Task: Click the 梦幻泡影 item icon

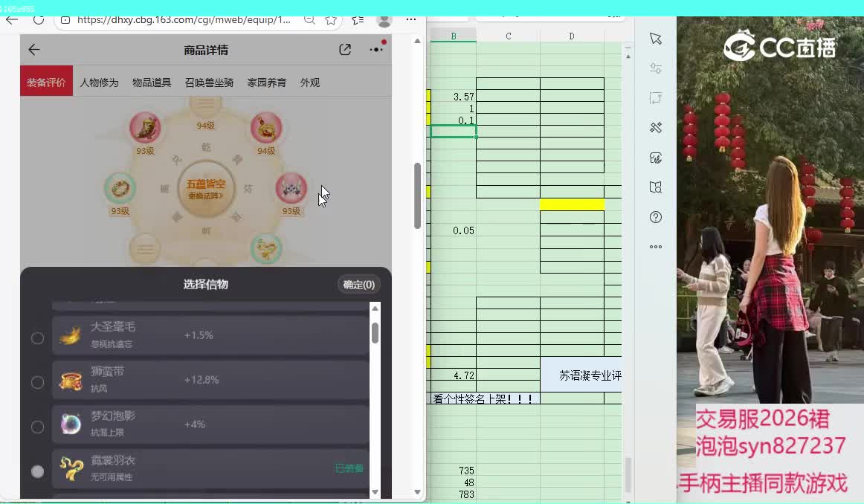Action: click(x=71, y=424)
